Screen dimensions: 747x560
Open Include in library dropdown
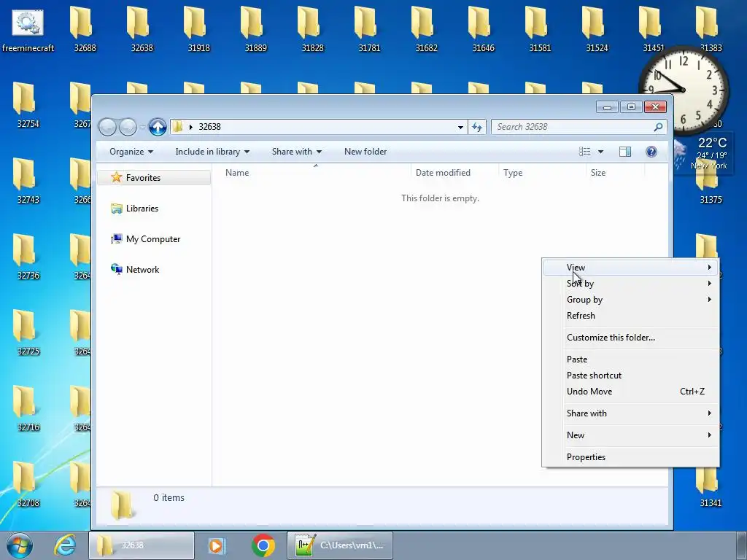click(x=212, y=152)
